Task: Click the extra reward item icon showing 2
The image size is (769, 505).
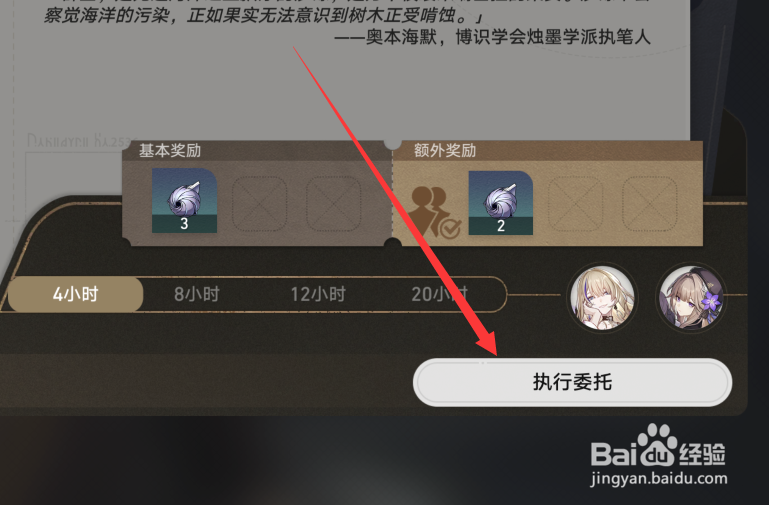Action: [501, 203]
